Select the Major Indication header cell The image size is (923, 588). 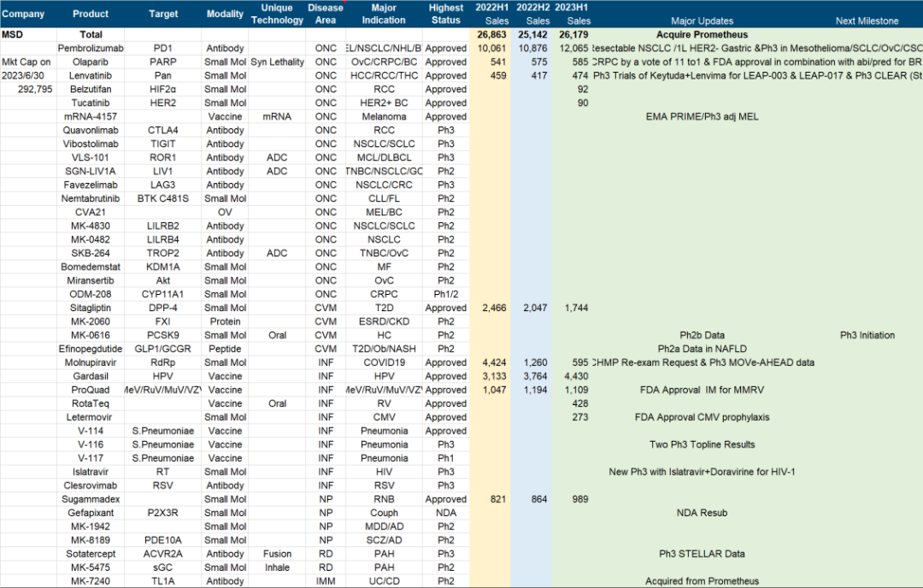click(x=384, y=14)
